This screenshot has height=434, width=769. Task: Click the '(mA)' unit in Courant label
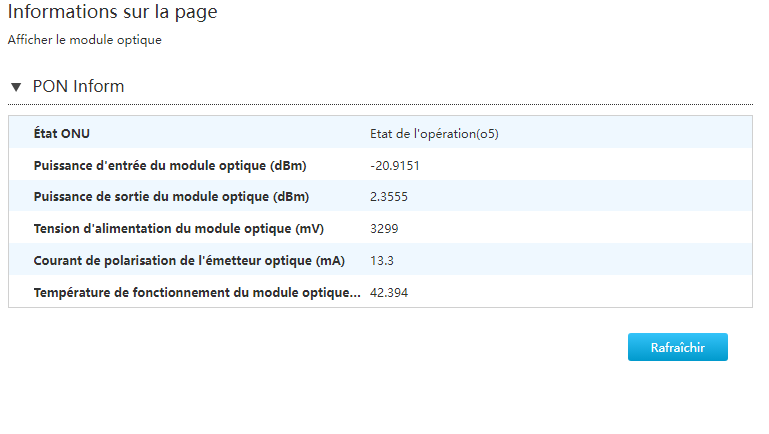329,261
